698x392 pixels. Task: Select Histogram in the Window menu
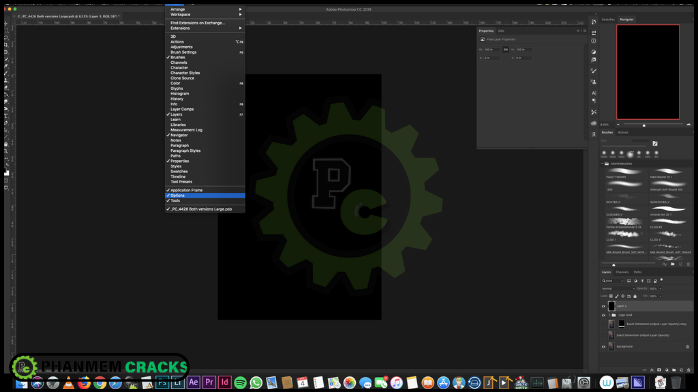205,94
